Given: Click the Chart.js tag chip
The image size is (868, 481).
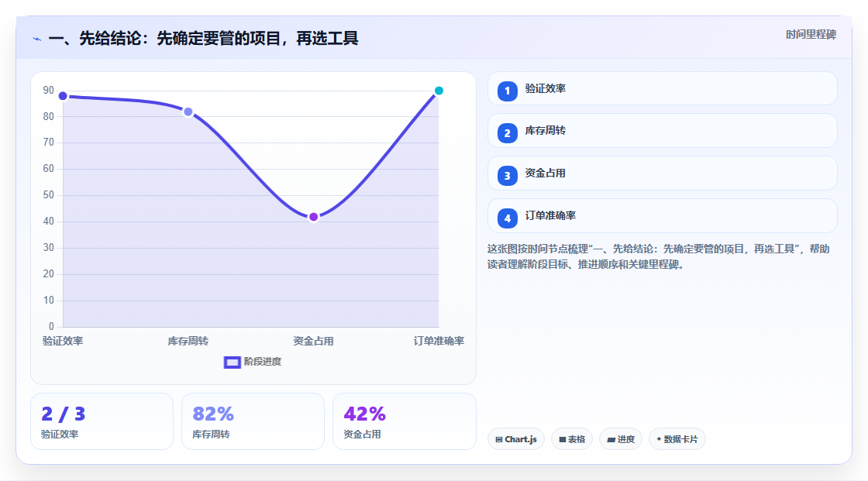Looking at the screenshot, I should [516, 439].
